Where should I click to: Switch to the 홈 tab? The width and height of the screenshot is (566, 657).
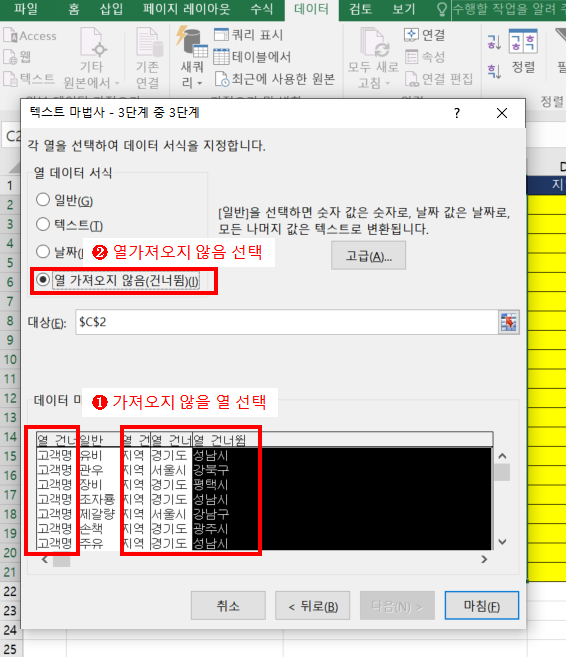[74, 9]
